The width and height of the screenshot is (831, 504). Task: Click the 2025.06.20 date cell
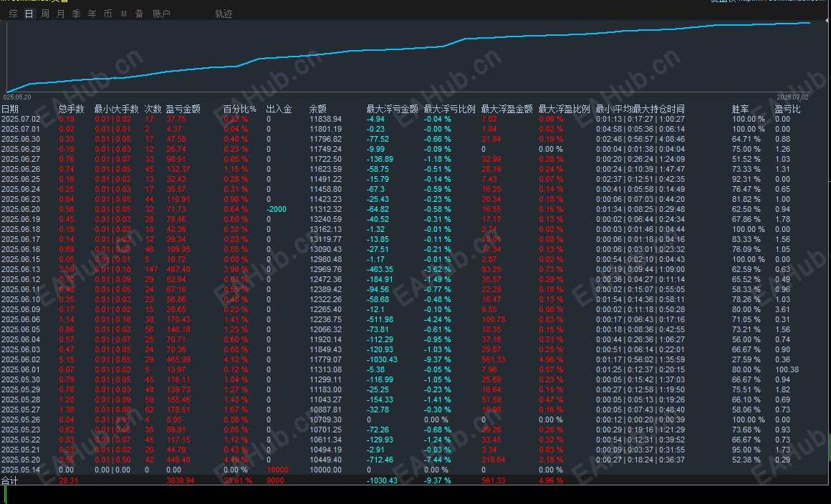[x=21, y=210]
